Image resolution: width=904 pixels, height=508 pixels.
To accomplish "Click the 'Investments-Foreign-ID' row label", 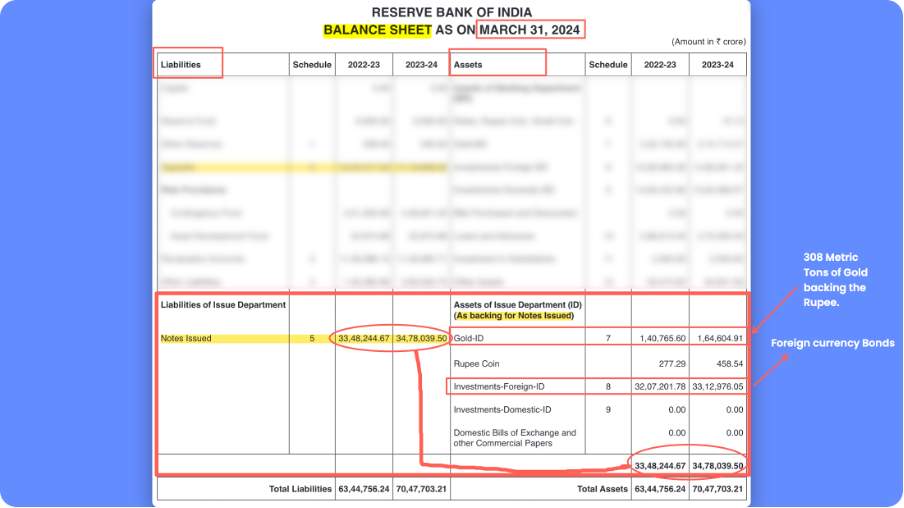I will pos(499,387).
